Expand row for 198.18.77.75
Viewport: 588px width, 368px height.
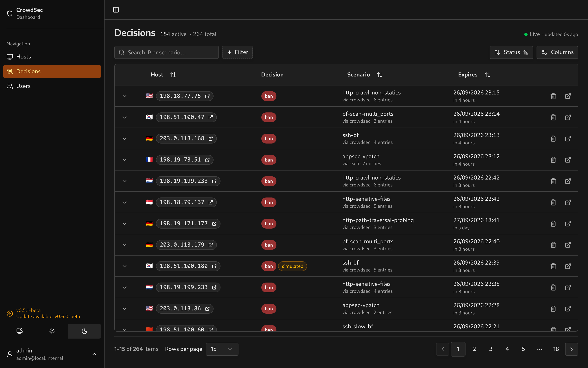pyautogui.click(x=124, y=96)
